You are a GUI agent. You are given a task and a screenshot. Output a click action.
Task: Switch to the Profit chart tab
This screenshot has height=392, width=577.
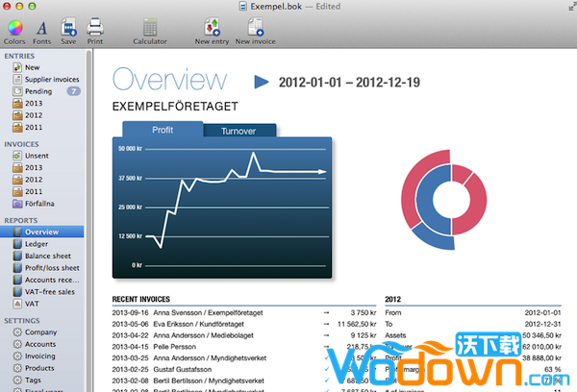(163, 130)
